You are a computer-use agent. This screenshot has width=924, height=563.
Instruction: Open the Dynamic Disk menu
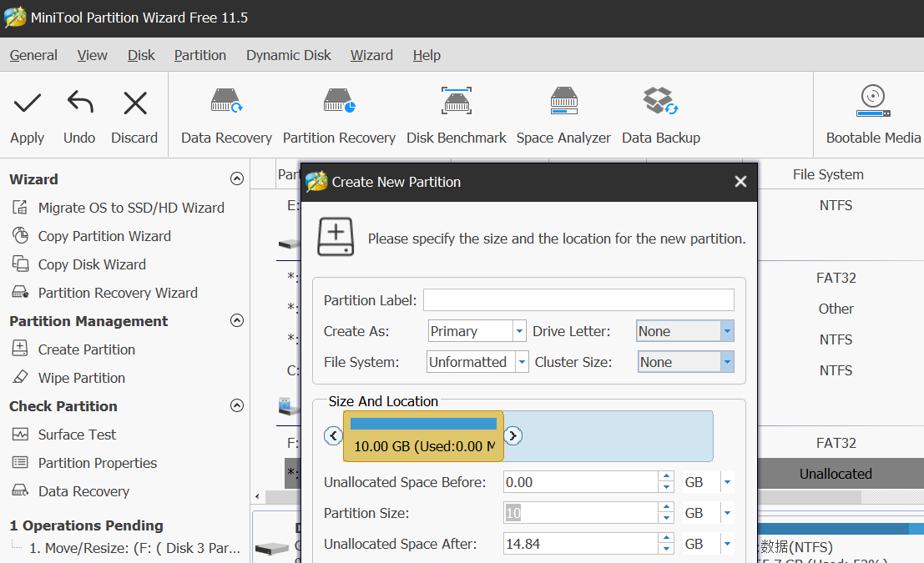click(x=288, y=55)
